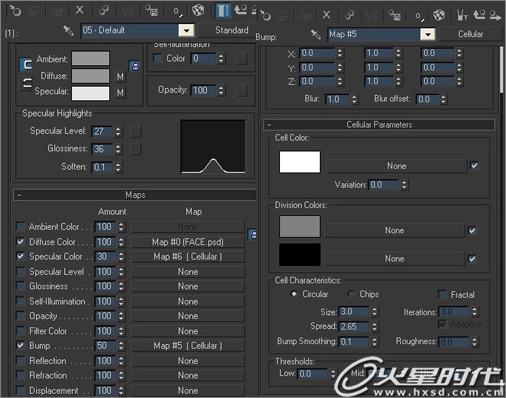Image resolution: width=506 pixels, height=398 pixels.
Task: Open Ambient color swatch
Action: 90,58
